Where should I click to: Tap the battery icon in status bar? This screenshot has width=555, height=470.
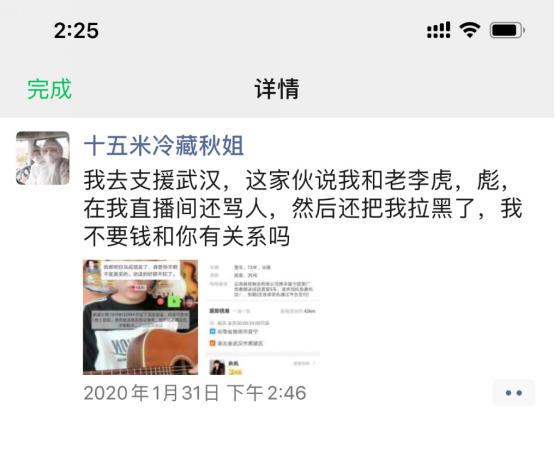507,30
